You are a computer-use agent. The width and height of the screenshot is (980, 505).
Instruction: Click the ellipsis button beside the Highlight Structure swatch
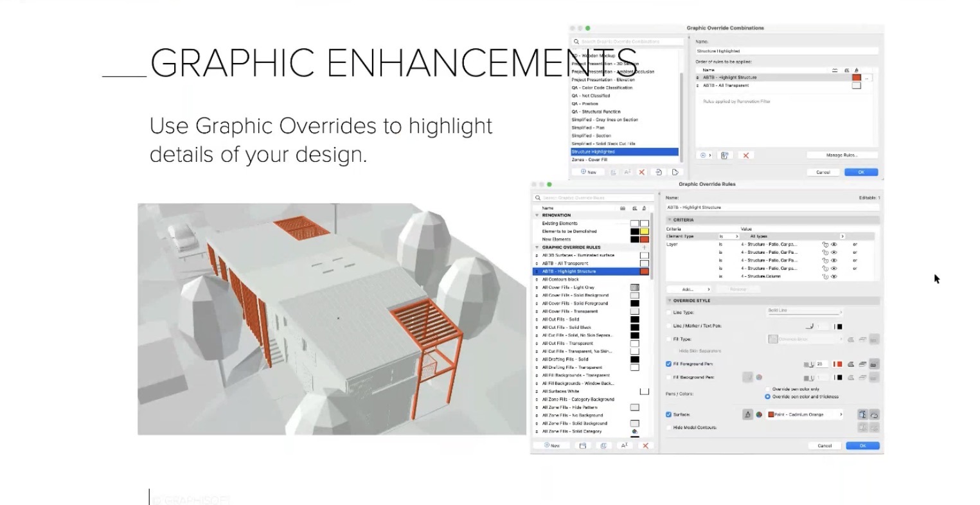868,77
